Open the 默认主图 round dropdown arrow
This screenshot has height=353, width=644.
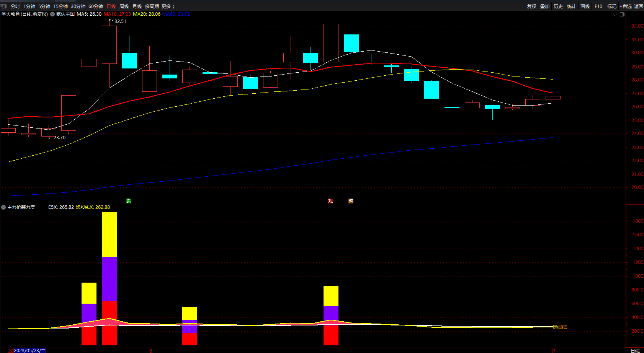[52, 14]
